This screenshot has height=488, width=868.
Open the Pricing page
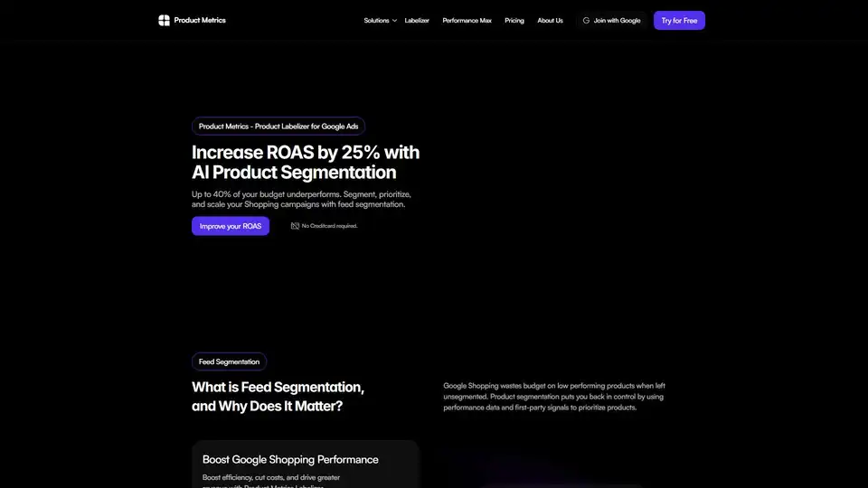tap(514, 21)
